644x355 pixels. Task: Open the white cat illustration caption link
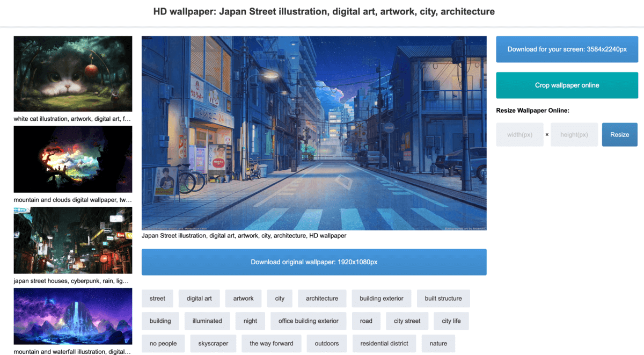click(72, 119)
